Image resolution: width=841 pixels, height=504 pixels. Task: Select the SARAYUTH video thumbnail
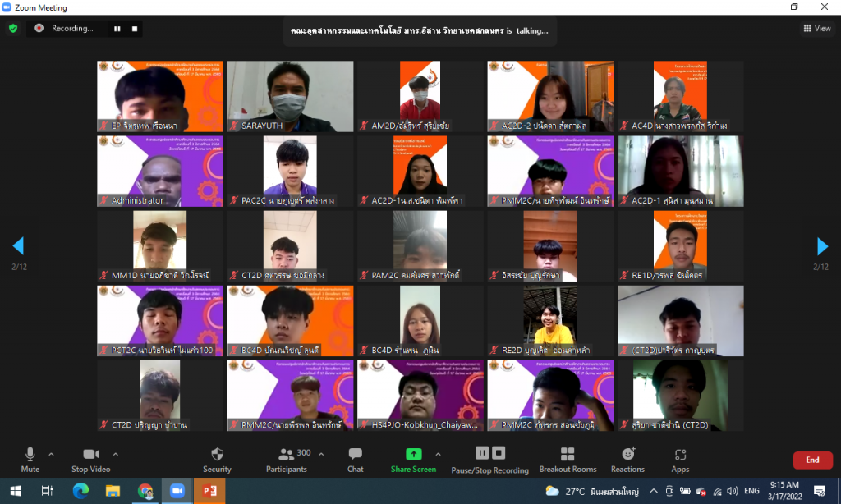coord(291,96)
